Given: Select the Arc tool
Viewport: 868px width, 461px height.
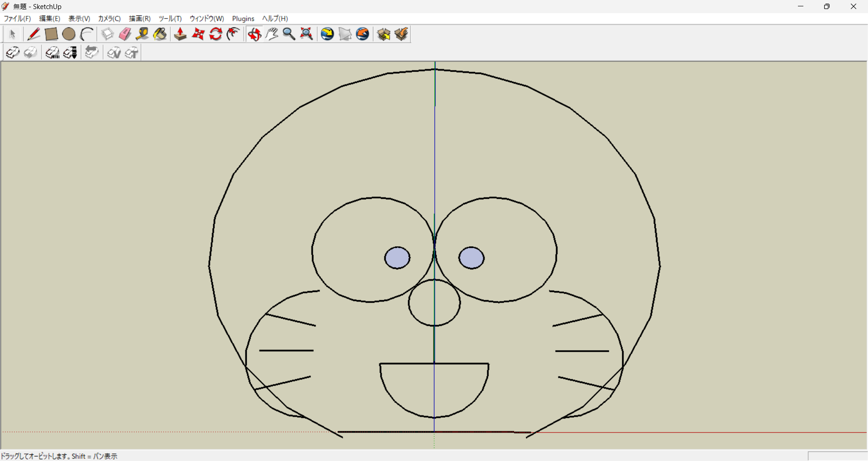Looking at the screenshot, I should tap(86, 34).
